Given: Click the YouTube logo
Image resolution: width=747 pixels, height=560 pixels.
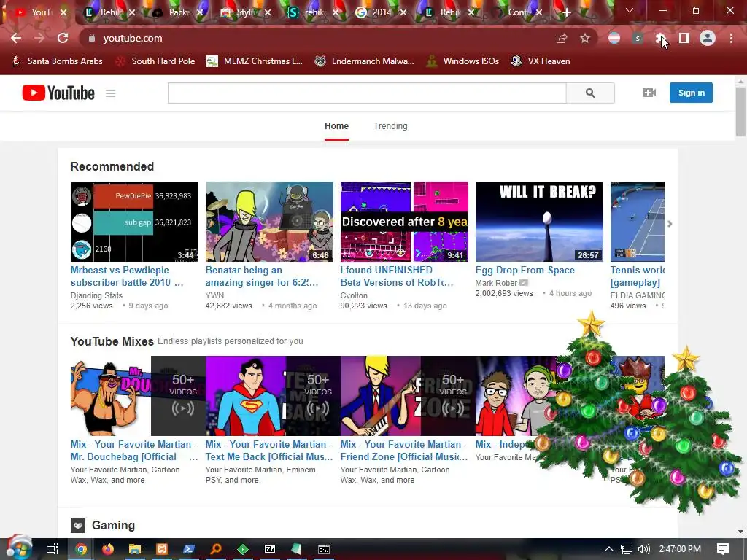Looking at the screenshot, I should coord(58,93).
